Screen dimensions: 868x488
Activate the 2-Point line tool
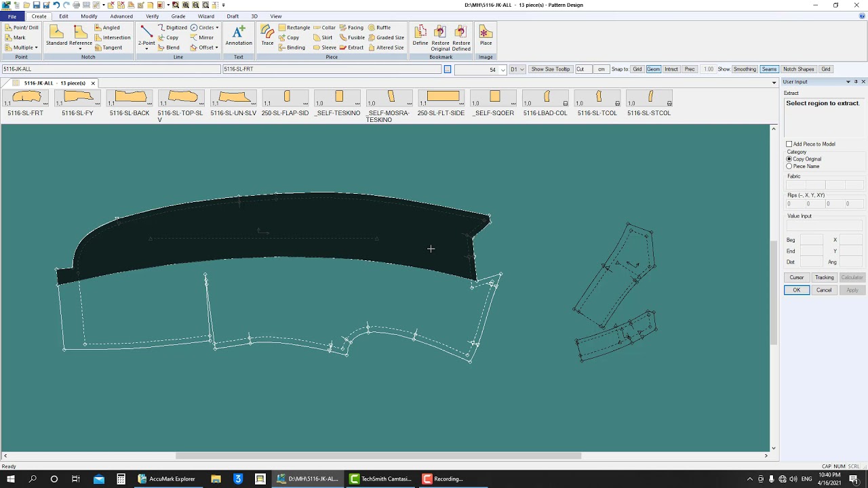[x=146, y=35]
